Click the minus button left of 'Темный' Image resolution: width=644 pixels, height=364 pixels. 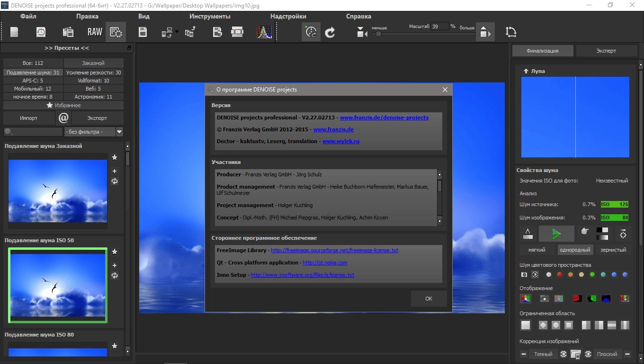524,354
